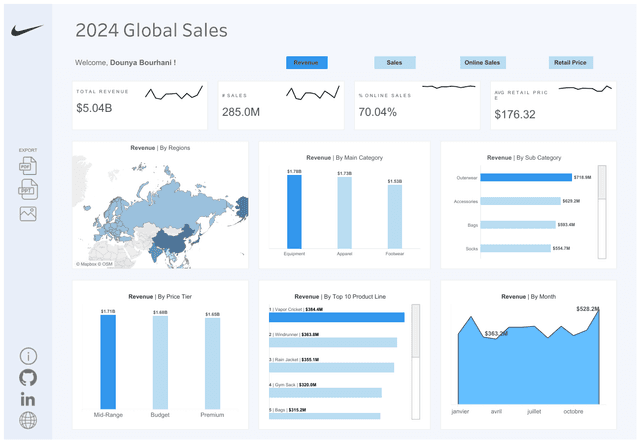Switch to the Sales metric
The image size is (640, 443).
(395, 62)
